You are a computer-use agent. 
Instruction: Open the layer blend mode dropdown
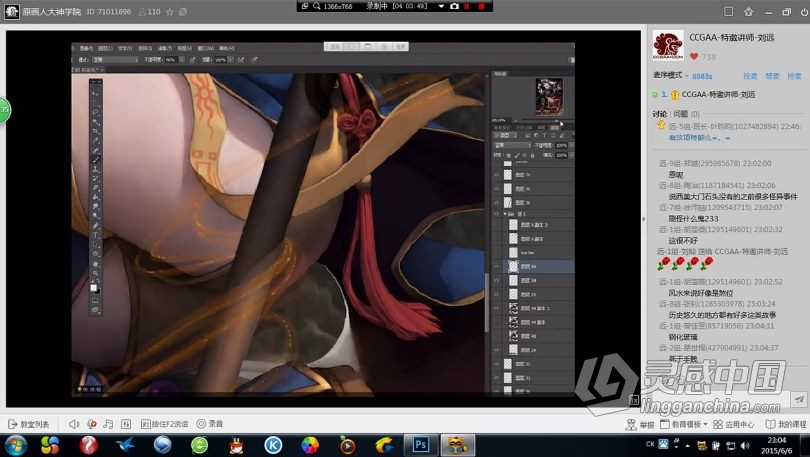pyautogui.click(x=512, y=146)
